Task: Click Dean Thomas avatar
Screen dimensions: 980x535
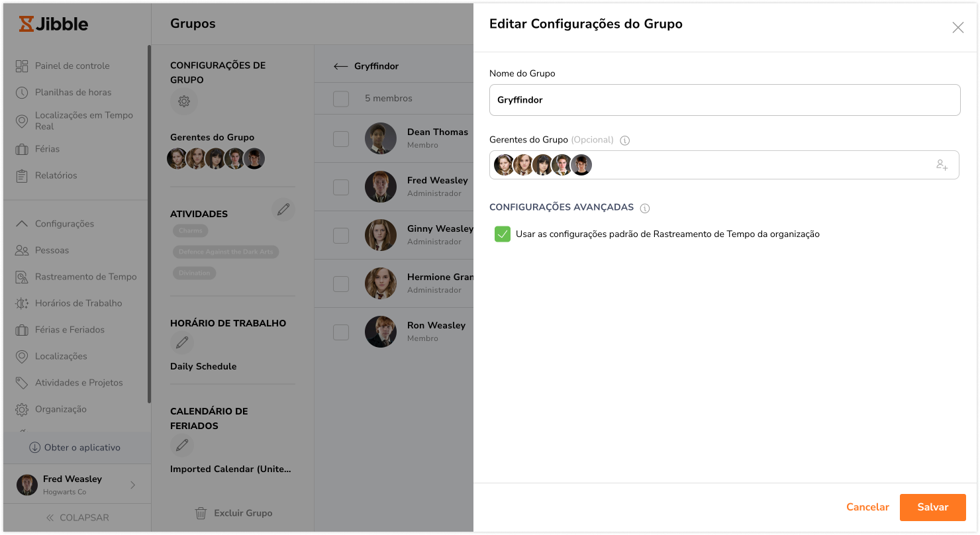Action: 381,138
